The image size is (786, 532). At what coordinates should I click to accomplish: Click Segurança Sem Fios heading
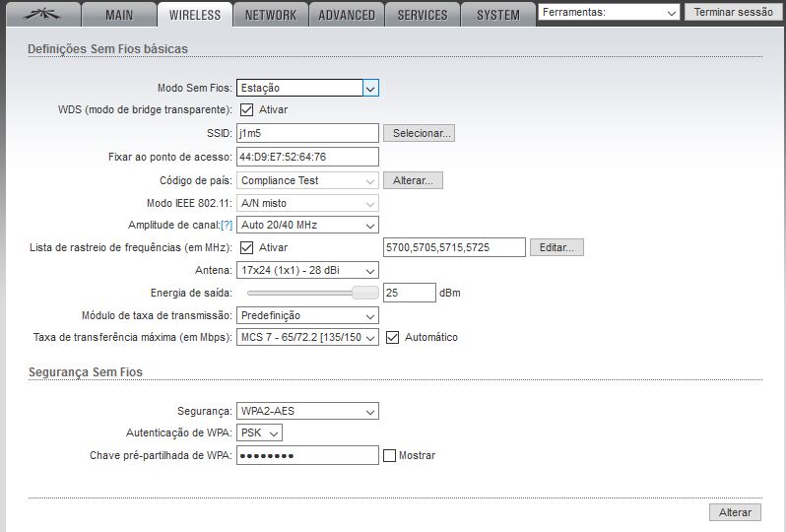[86, 372]
